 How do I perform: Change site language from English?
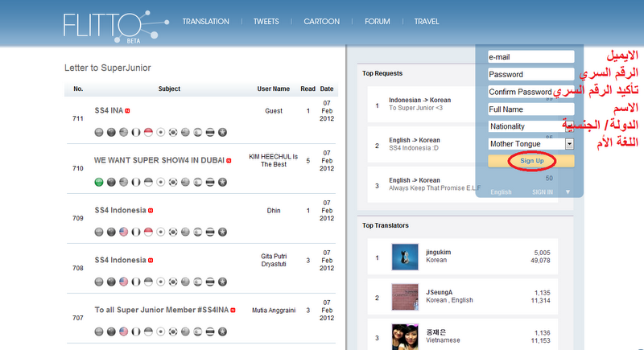click(501, 192)
